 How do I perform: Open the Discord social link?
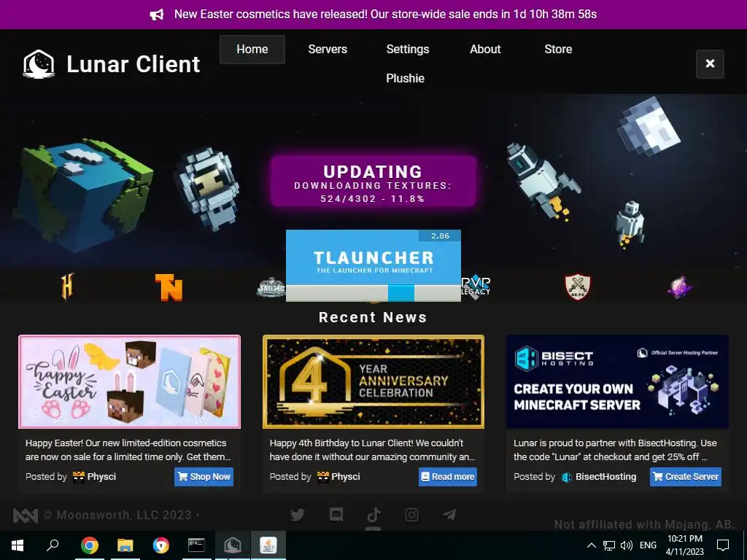336,514
